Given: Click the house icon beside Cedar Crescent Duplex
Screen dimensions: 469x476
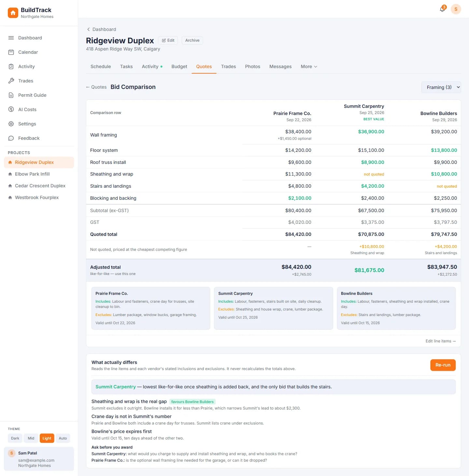Looking at the screenshot, I should click(10, 186).
